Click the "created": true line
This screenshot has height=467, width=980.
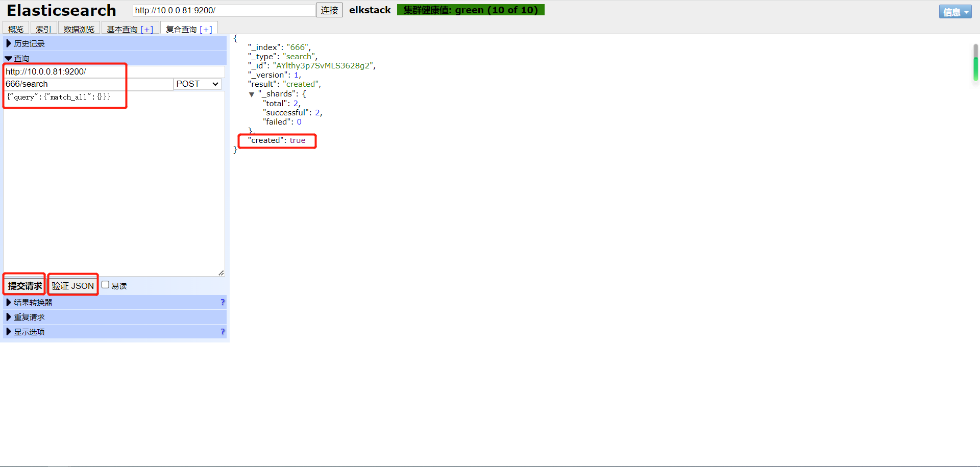[x=277, y=140]
